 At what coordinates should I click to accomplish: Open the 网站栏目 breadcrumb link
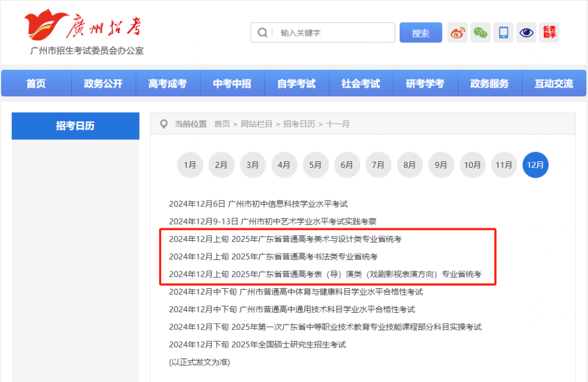point(257,124)
